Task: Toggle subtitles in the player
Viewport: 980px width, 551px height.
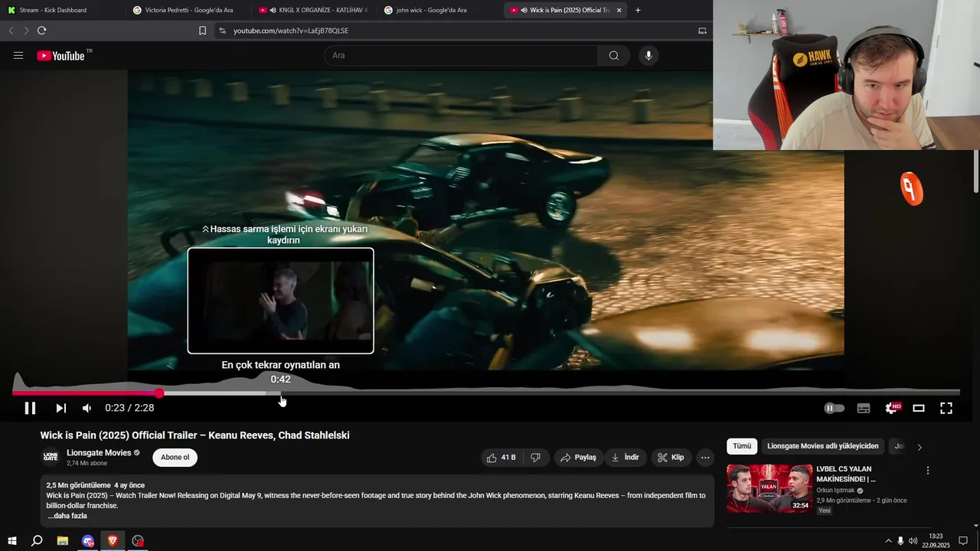Action: pos(864,408)
